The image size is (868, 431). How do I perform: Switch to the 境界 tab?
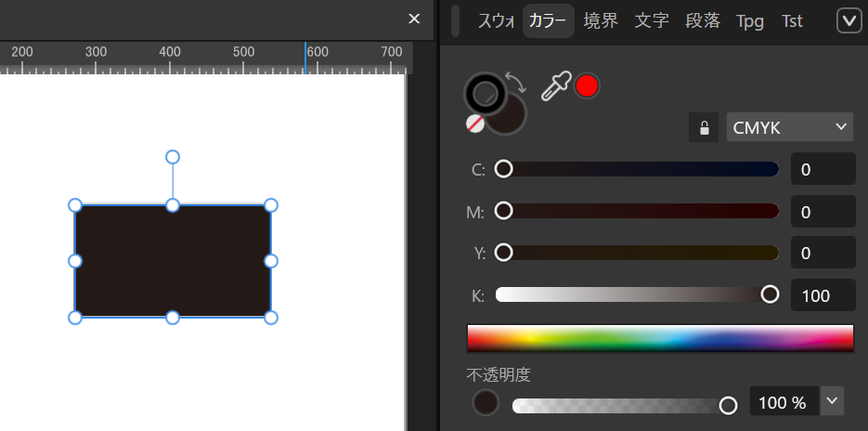point(601,21)
